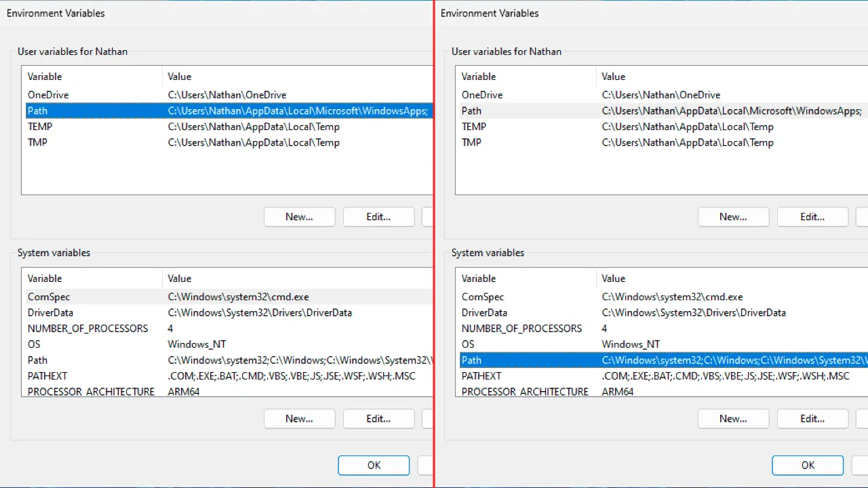868x488 pixels.
Task: Select the highlighted Path user variable
Action: pos(37,110)
